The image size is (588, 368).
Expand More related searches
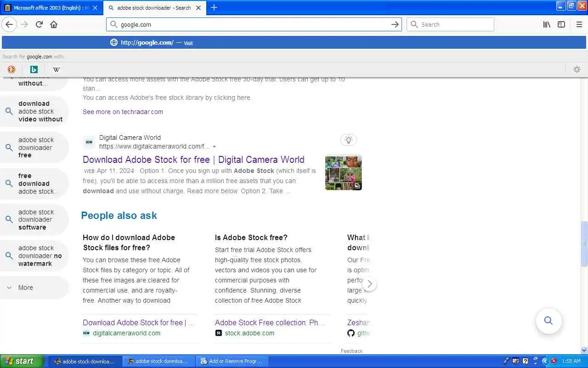(34, 287)
